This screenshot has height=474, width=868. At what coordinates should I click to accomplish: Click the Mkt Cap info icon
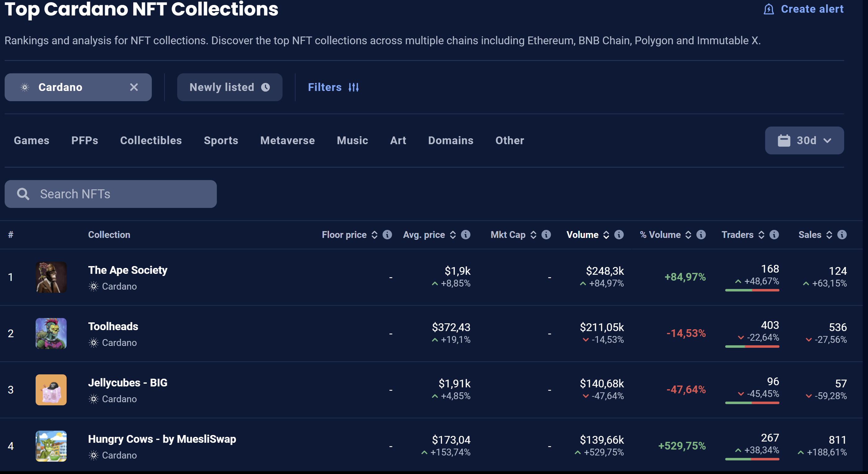[546, 235]
